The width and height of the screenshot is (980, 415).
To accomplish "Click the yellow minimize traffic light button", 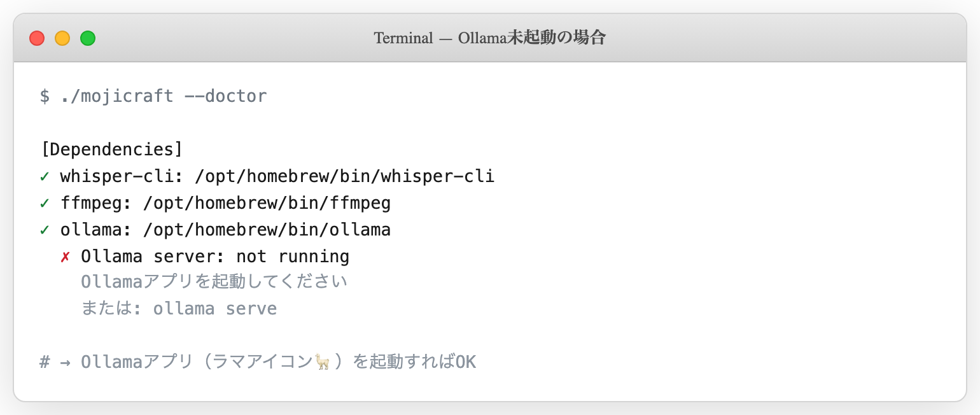I will (62, 38).
